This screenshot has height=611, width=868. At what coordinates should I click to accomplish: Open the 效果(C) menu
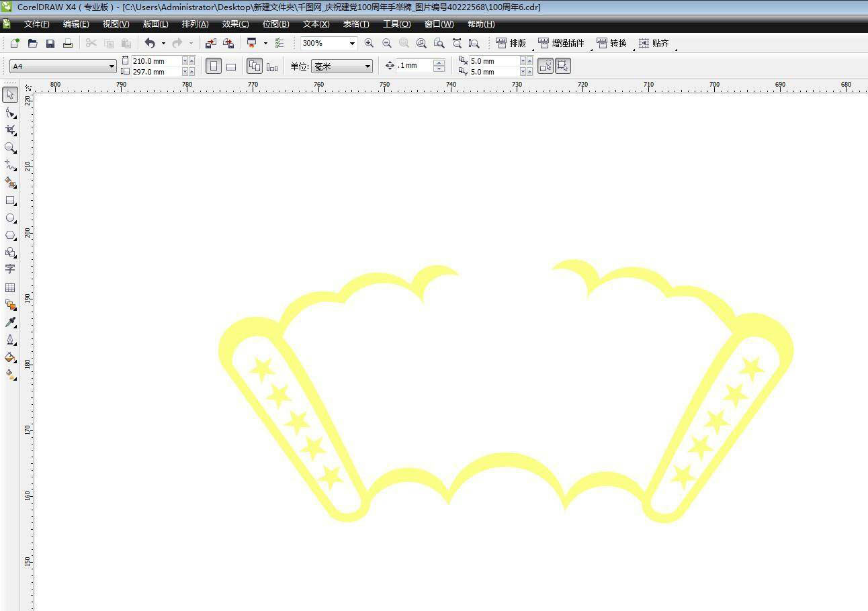pos(235,24)
